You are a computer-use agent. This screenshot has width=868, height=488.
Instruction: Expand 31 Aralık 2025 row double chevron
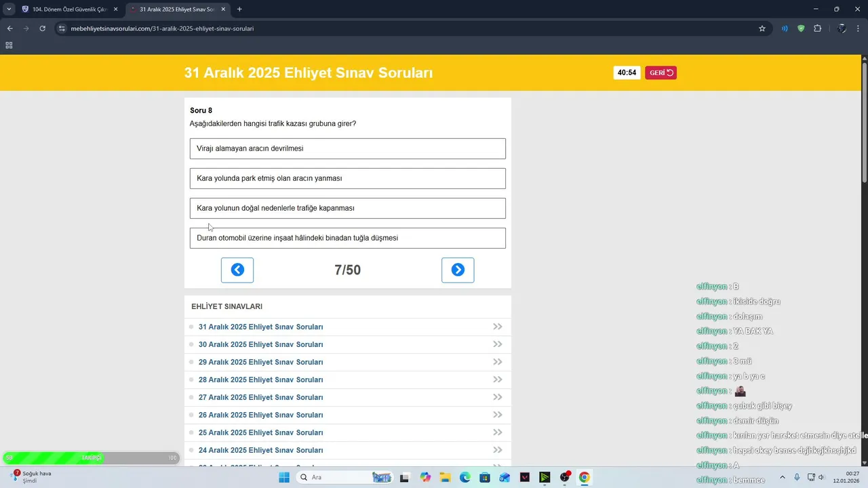(498, 327)
